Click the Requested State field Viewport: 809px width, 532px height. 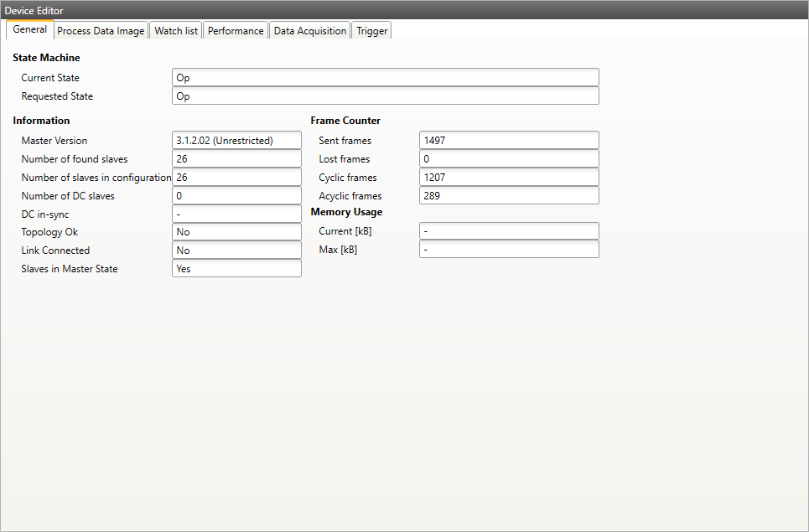click(385, 96)
